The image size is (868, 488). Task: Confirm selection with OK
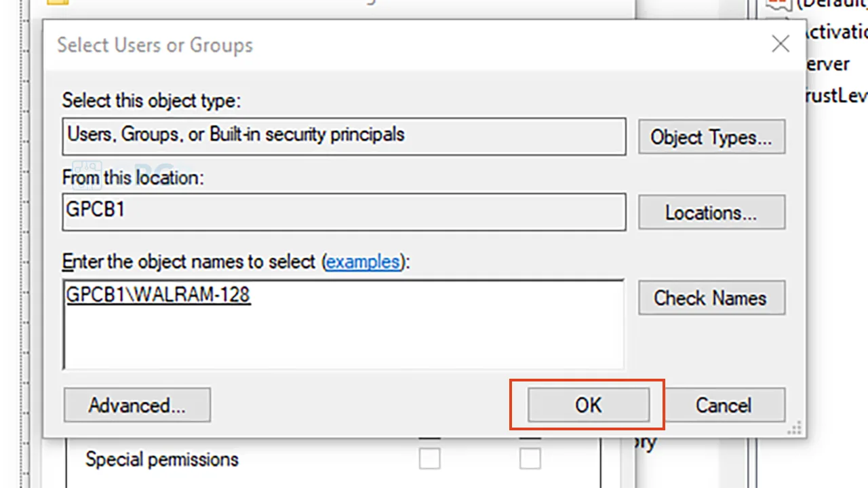click(588, 405)
